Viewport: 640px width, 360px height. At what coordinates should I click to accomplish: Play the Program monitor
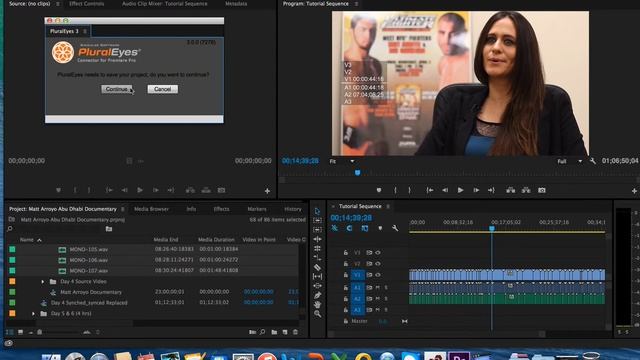[x=460, y=190]
